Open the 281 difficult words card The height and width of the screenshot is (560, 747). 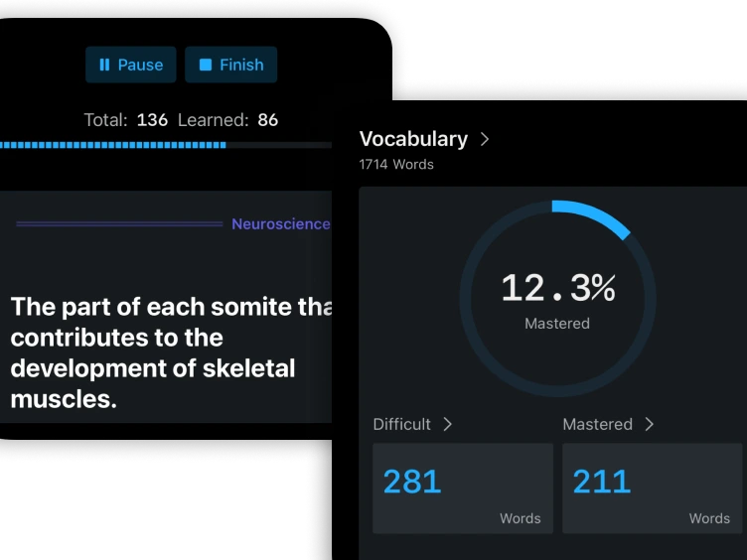[462, 489]
